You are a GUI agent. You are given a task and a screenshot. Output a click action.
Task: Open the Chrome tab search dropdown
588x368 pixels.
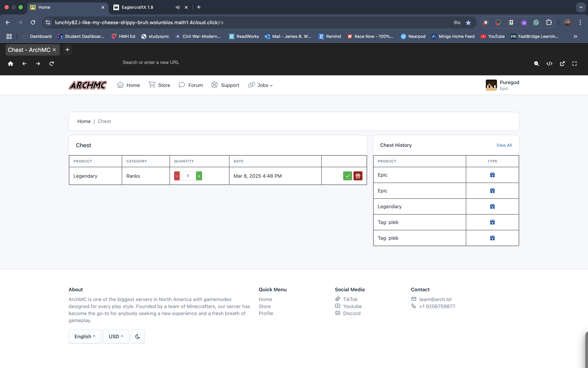point(581,7)
